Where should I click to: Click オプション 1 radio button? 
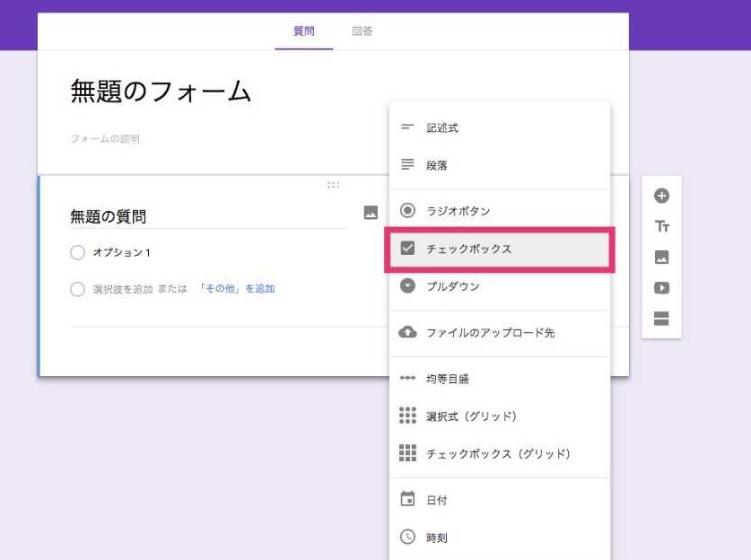[x=77, y=252]
